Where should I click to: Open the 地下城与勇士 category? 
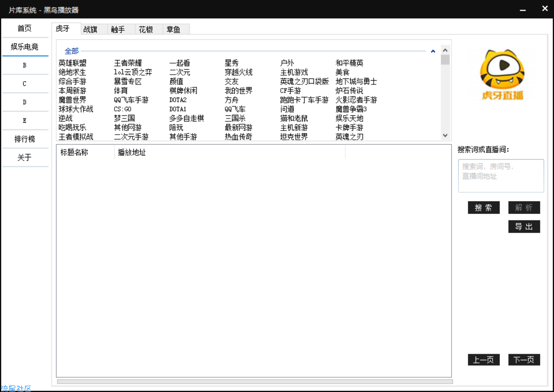coord(356,82)
